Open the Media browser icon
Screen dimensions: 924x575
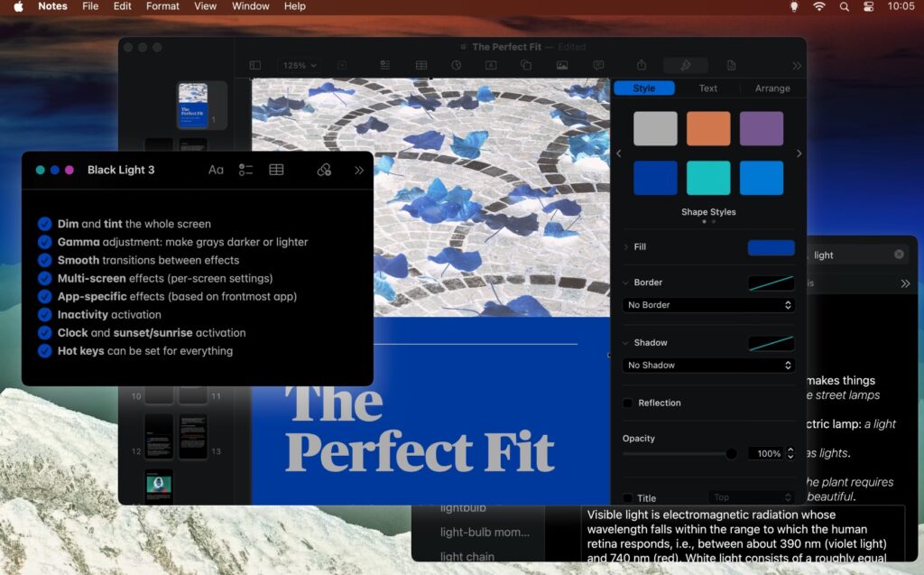coord(563,65)
